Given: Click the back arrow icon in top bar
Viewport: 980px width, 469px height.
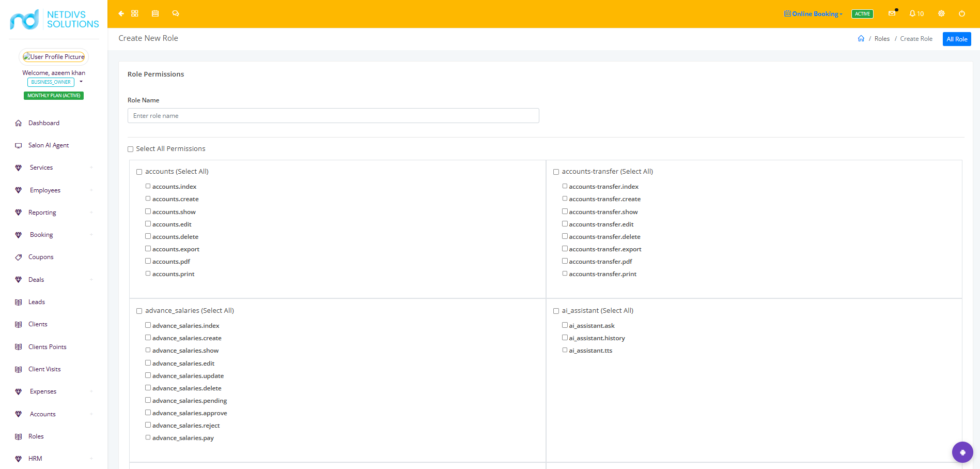Looking at the screenshot, I should [121, 13].
